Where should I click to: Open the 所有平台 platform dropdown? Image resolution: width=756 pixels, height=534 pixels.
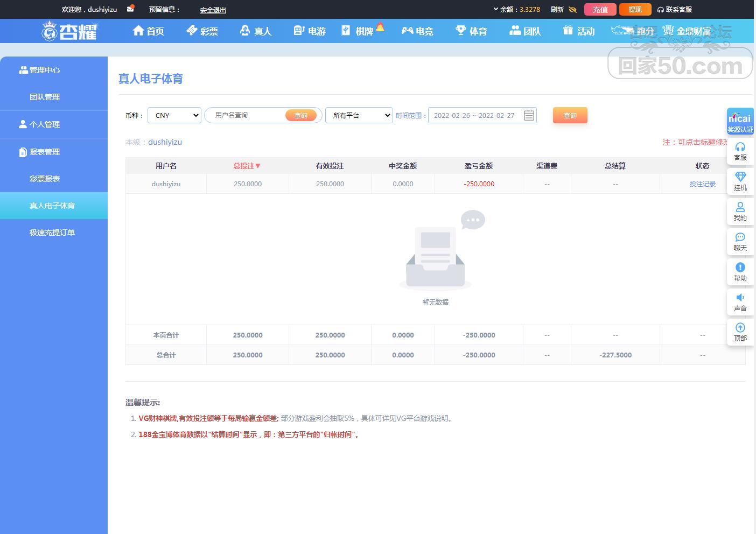click(359, 115)
